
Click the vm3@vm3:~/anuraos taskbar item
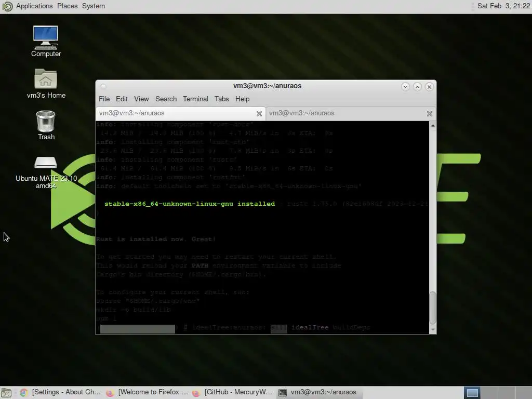point(319,392)
